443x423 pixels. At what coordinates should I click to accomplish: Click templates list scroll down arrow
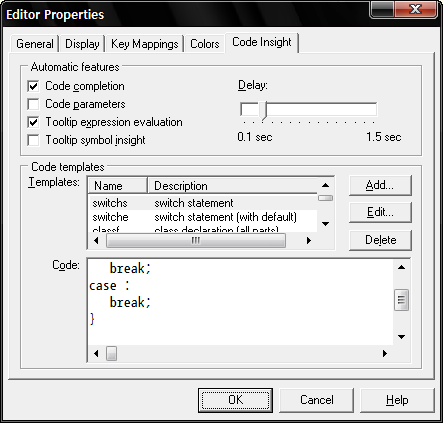(x=325, y=224)
